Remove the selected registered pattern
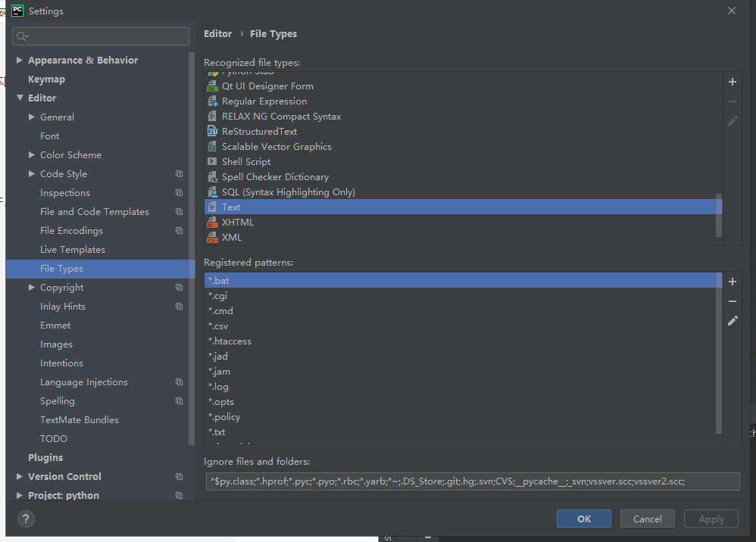The height and width of the screenshot is (542, 756). [733, 301]
